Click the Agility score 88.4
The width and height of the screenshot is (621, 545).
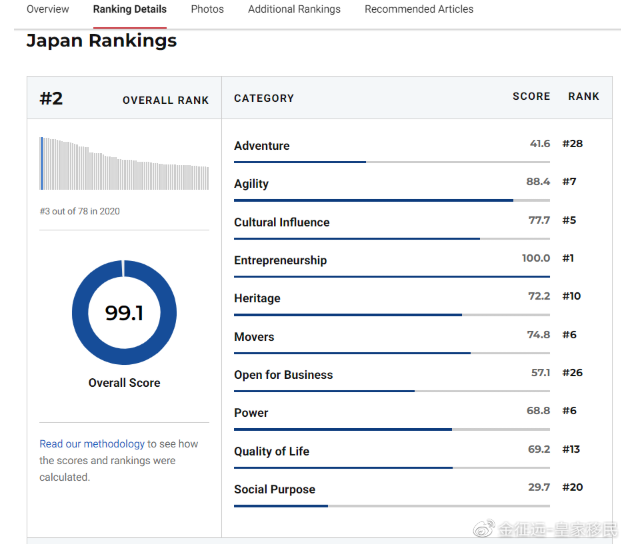click(538, 181)
